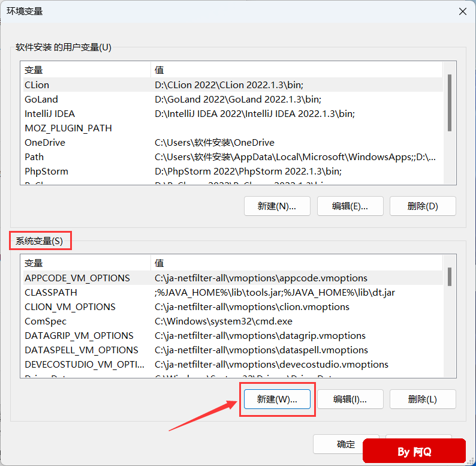
Task: Click system variables 变量 column header
Action: pos(86,263)
